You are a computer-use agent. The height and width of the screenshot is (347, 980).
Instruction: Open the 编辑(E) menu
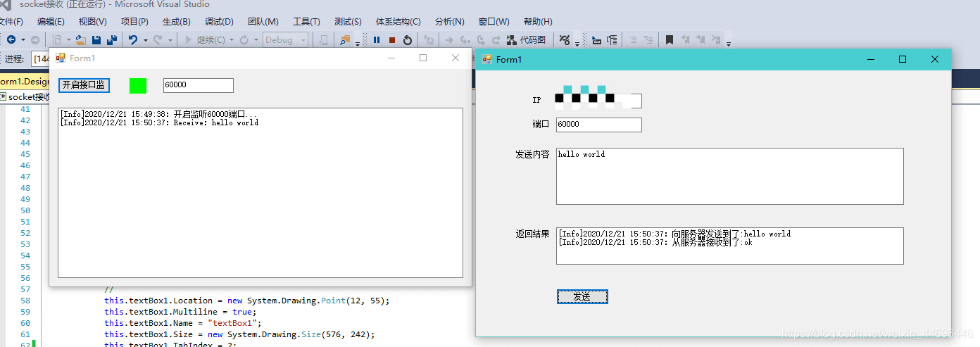pos(51,22)
